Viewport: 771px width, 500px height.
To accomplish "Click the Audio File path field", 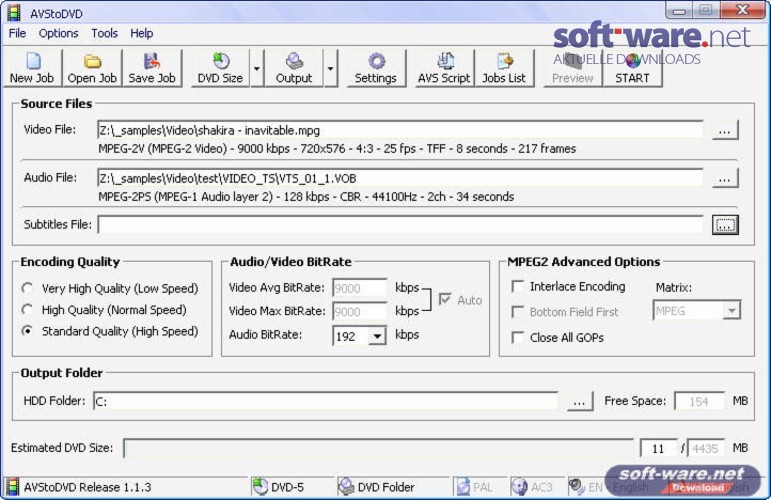I will click(400, 178).
